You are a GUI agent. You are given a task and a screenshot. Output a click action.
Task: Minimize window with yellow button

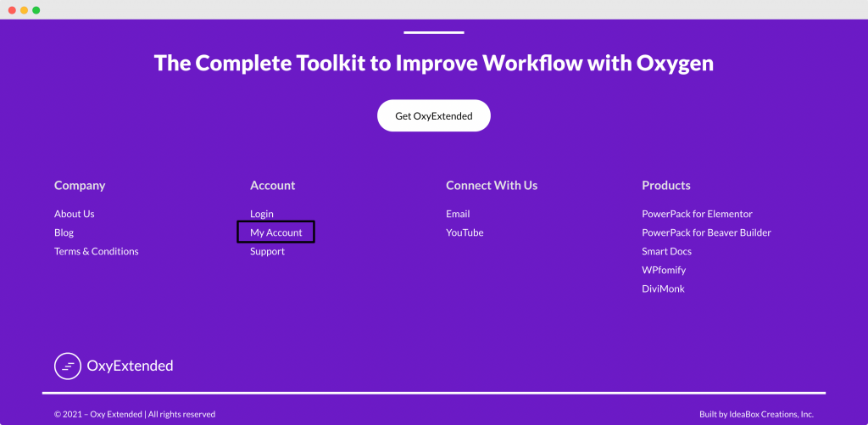click(x=24, y=10)
